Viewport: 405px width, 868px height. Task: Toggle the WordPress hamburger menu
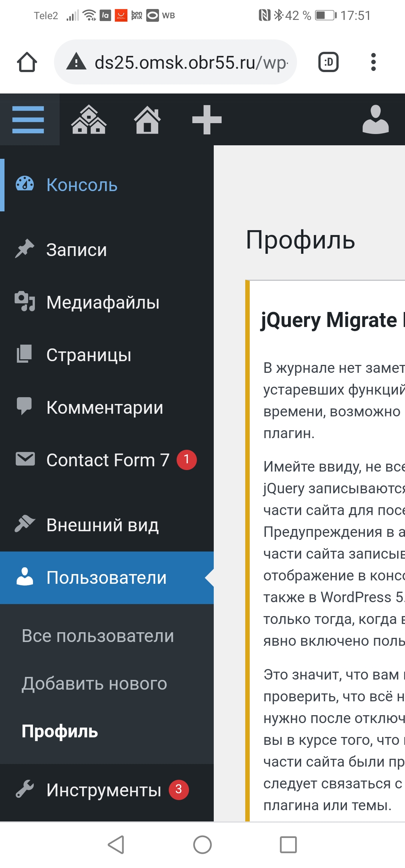(x=28, y=120)
